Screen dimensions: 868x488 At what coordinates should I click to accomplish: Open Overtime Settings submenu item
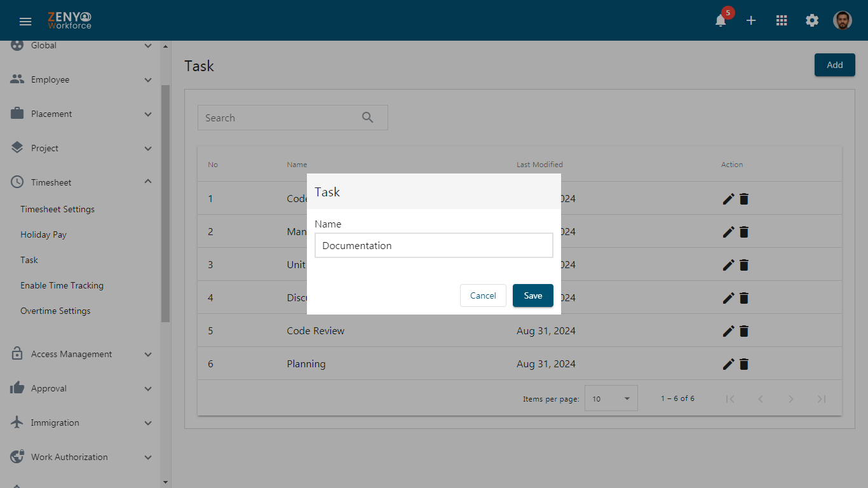point(55,311)
